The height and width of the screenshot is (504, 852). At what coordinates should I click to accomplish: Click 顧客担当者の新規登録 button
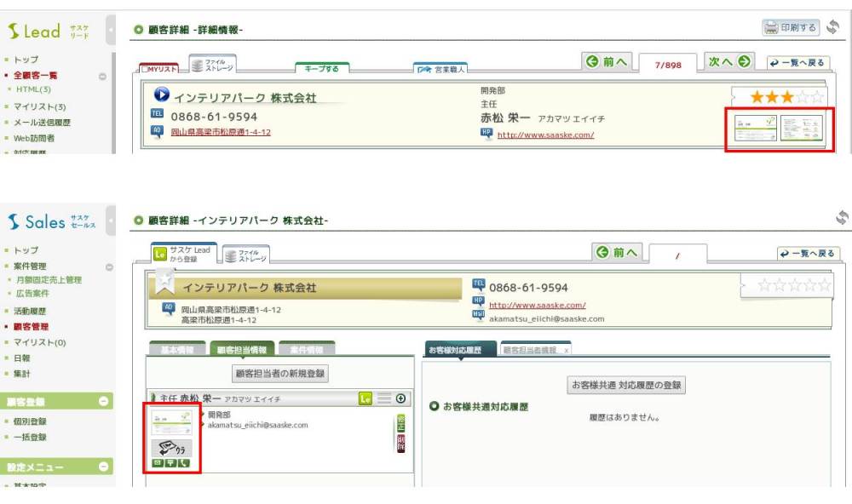click(x=280, y=374)
